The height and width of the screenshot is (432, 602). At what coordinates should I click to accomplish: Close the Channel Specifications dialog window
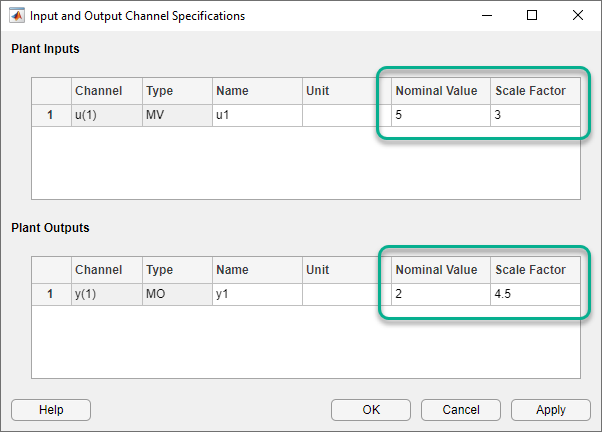pos(578,16)
